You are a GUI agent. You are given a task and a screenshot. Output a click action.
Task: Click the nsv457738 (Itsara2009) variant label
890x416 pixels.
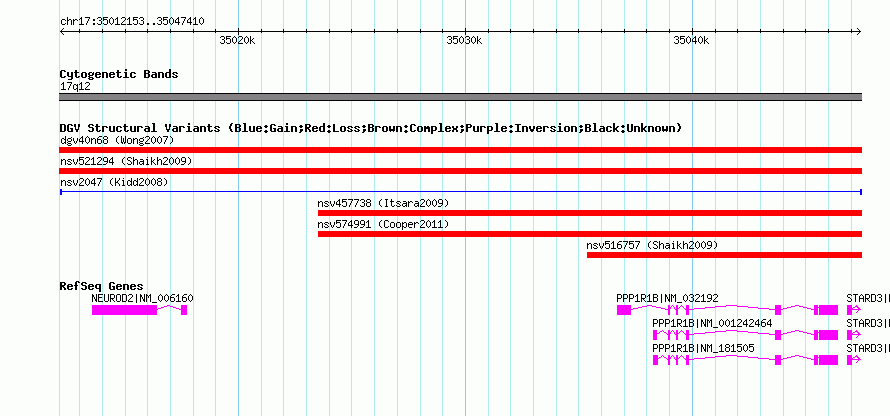(383, 203)
